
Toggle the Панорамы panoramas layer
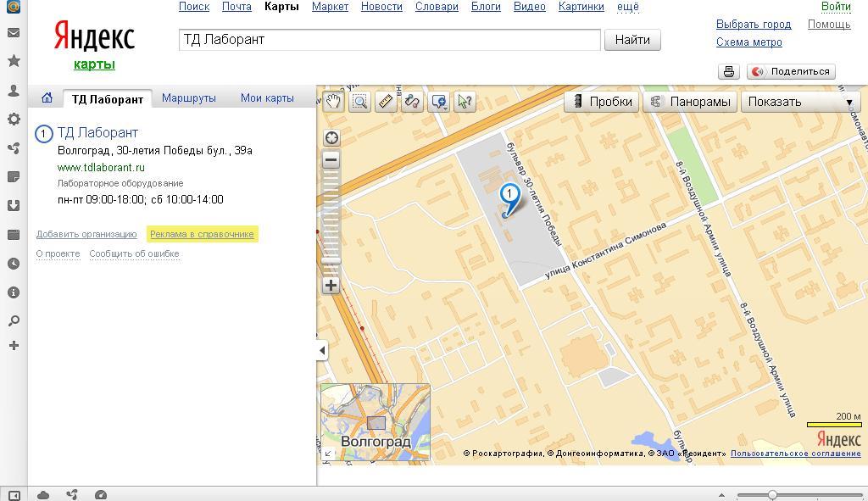click(691, 102)
